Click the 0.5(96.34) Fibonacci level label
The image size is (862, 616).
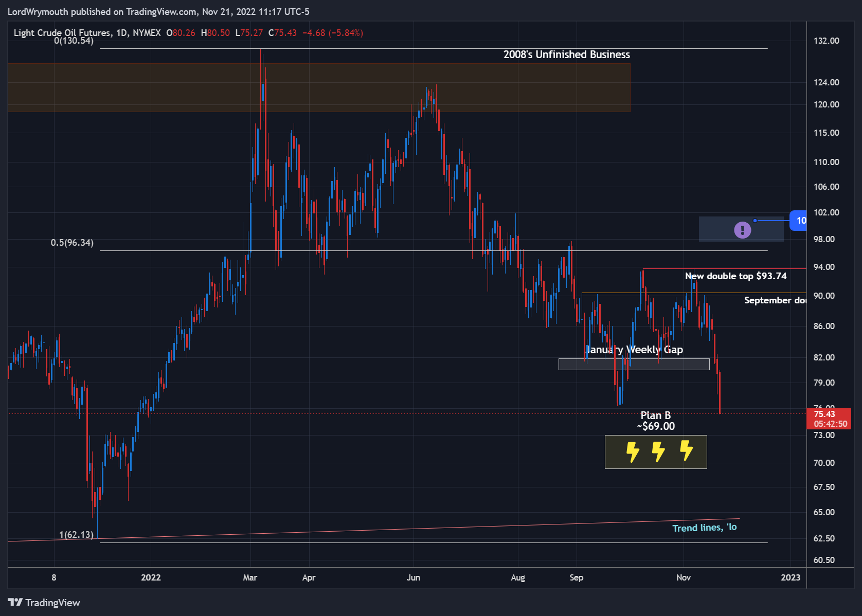click(72, 243)
